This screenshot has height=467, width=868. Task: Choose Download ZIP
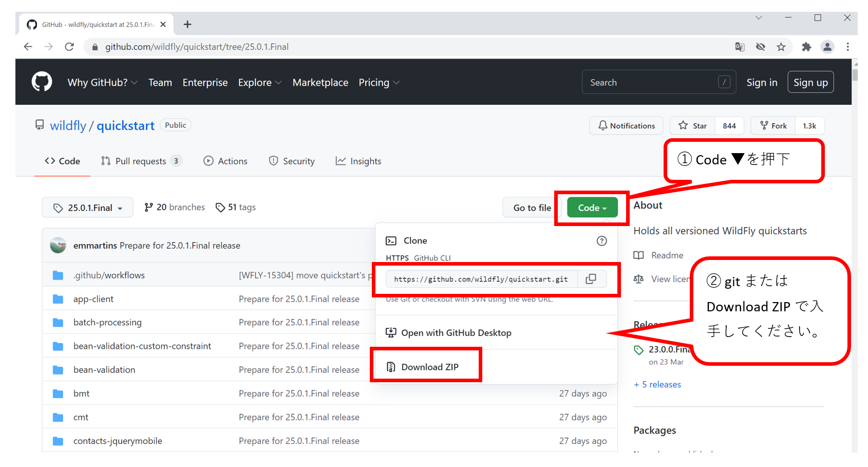point(429,367)
